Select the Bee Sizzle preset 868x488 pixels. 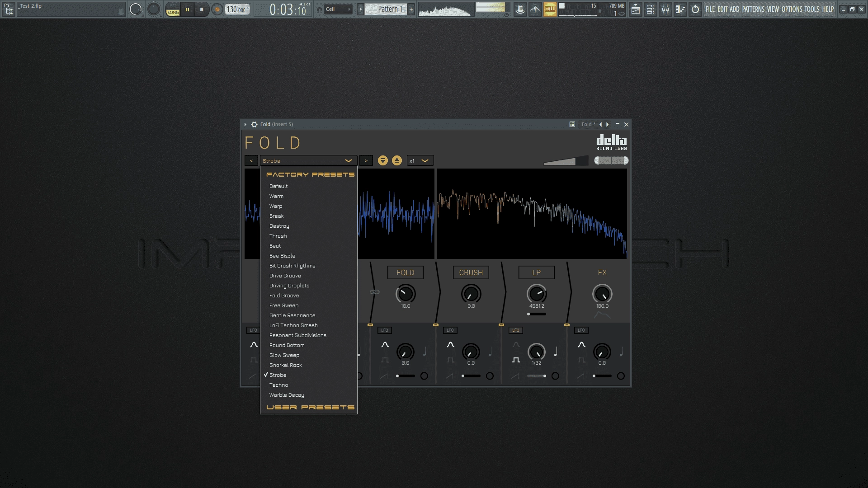pyautogui.click(x=308, y=256)
